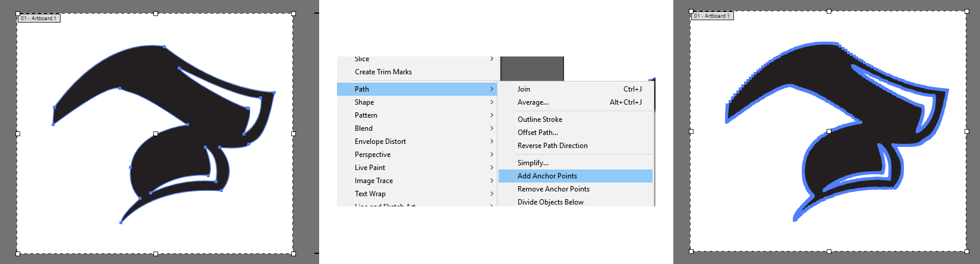Click artboard label on thick blue-outlined artwork

[712, 16]
